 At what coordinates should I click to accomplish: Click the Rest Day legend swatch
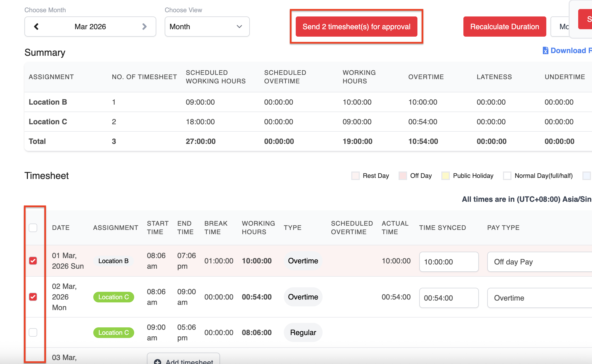(x=355, y=176)
